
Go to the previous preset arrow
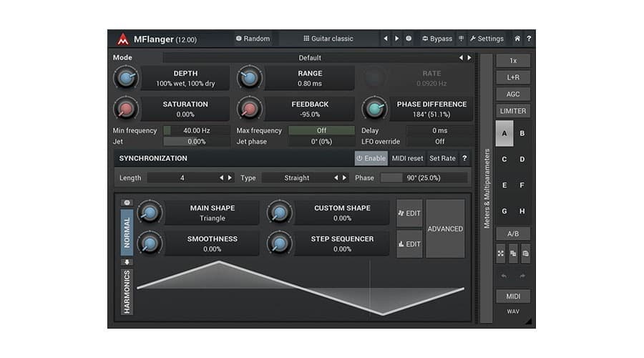pos(385,39)
